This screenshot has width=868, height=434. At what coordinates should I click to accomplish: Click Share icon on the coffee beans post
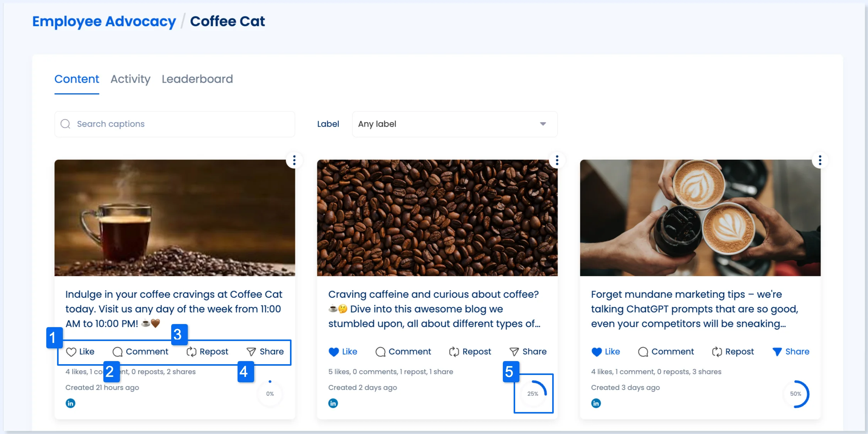pyautogui.click(x=514, y=352)
